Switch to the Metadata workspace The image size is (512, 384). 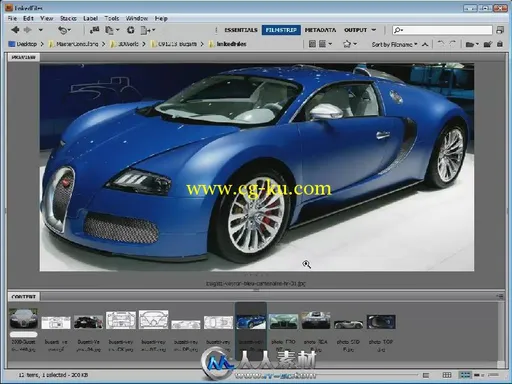click(320, 30)
